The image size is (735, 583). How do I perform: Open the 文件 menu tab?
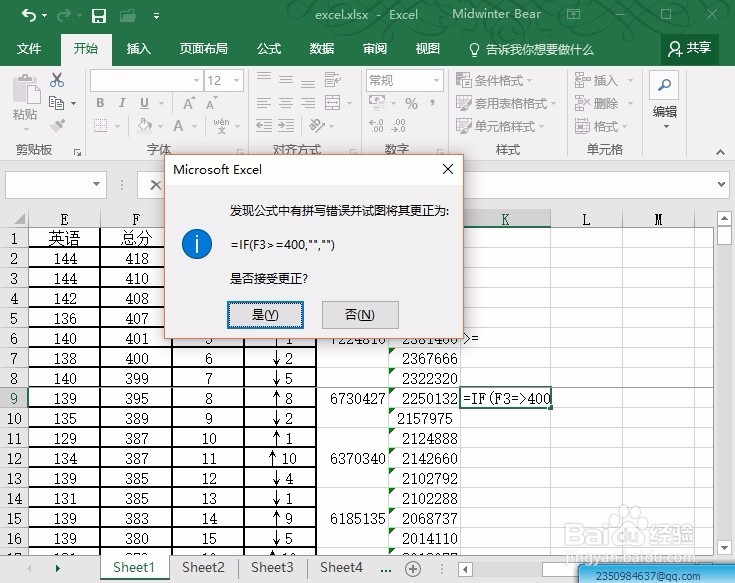(29, 49)
